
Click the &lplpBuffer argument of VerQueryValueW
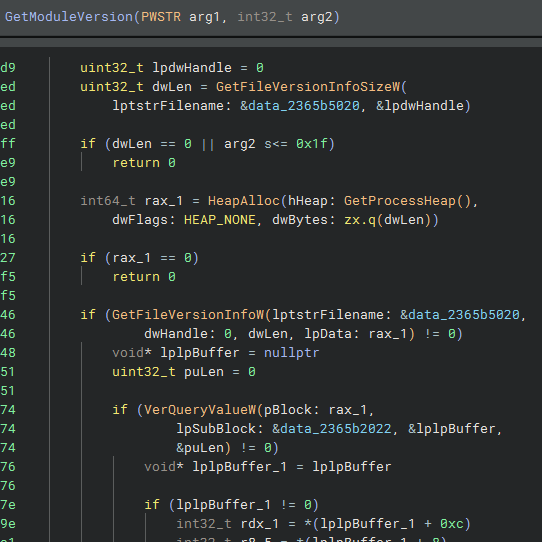coord(452,429)
